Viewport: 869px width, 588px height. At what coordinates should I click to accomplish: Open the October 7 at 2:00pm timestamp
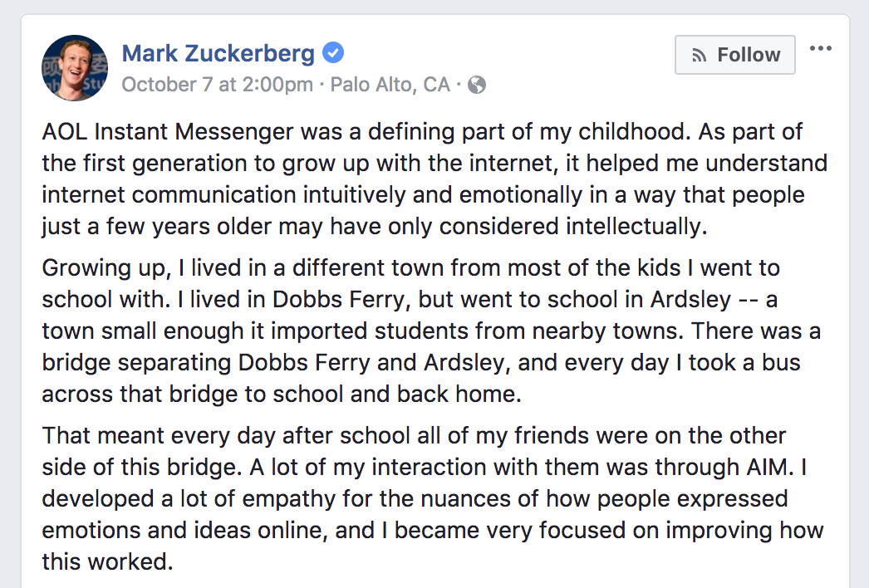pos(218,85)
